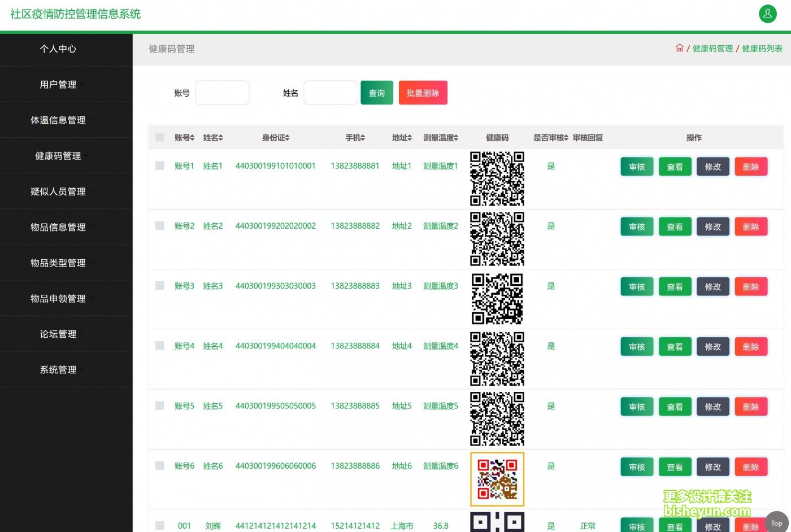
Task: Check the checkbox for row 账号4
Action: [x=160, y=346]
